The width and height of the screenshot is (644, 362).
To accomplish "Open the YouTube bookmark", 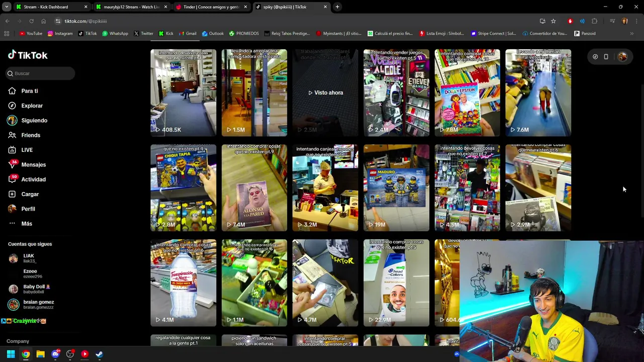I will pyautogui.click(x=31, y=34).
